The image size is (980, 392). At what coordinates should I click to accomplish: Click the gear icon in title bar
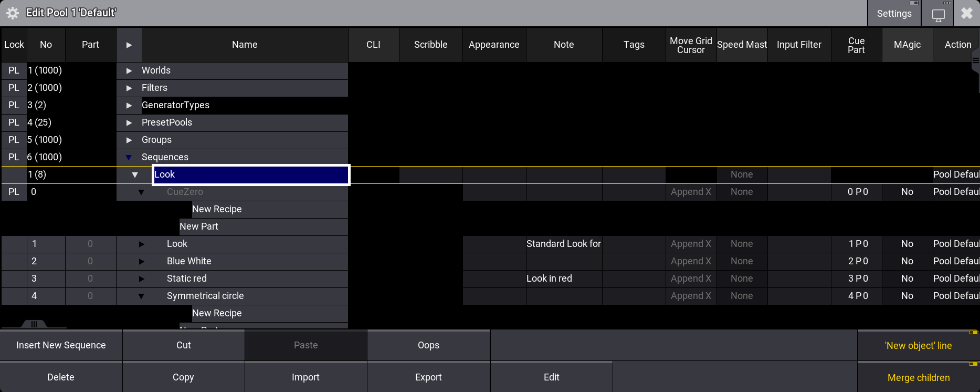click(13, 13)
